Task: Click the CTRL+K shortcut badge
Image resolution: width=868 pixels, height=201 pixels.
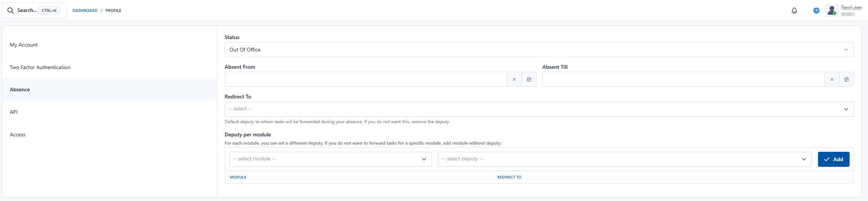Action: pos(49,11)
